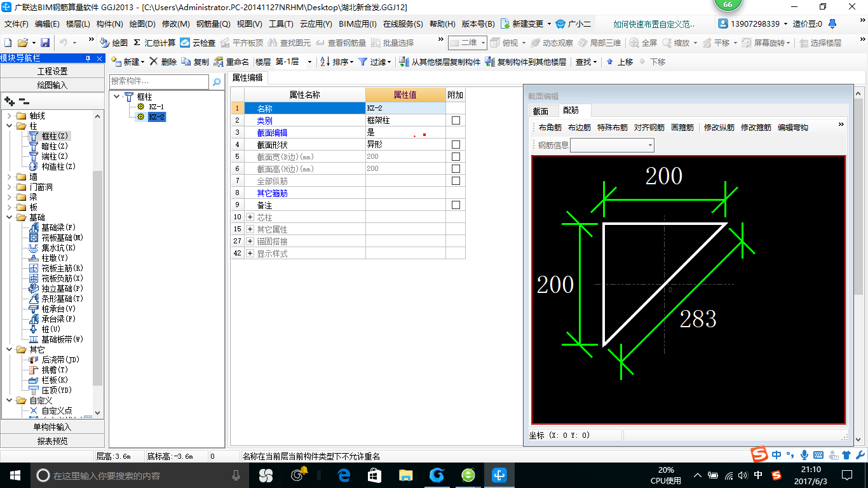Click the open file folder icon
The width and height of the screenshot is (868, 488).
[22, 43]
